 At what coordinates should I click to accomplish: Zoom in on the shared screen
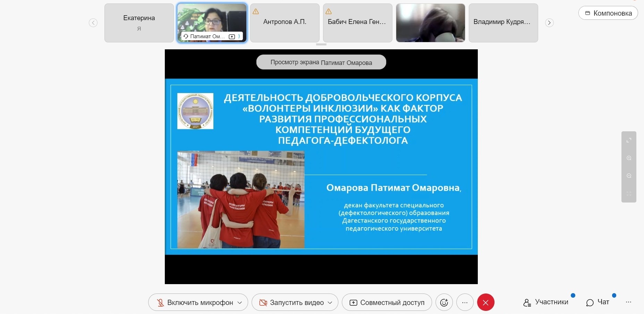[x=629, y=158]
